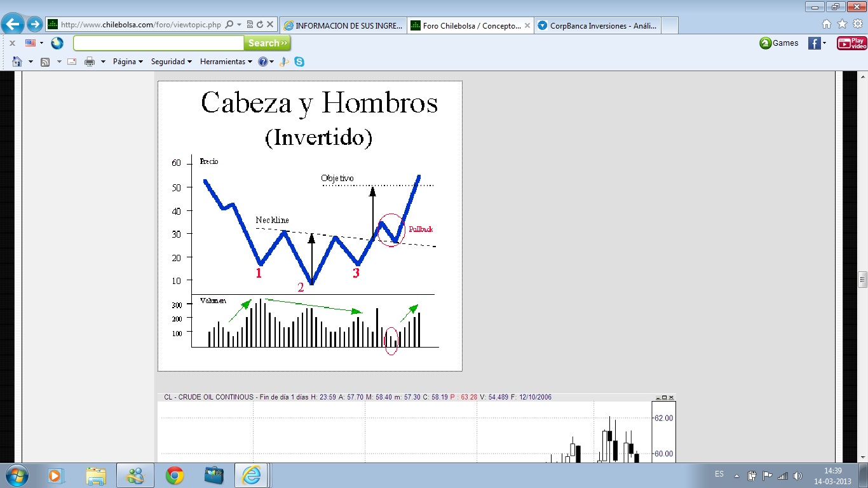The image size is (868, 488).
Task: Expand the flag language dropdown arrow
Action: [41, 43]
